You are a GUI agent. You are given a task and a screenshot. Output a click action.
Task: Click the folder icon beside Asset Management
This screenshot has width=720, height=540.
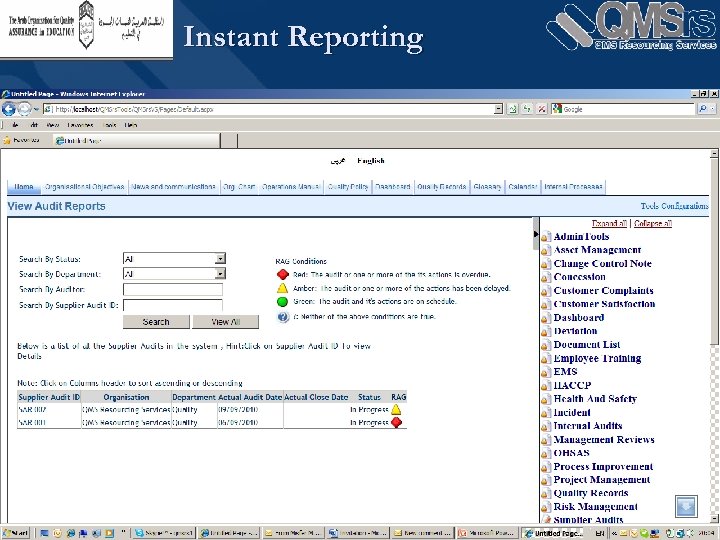(x=545, y=251)
